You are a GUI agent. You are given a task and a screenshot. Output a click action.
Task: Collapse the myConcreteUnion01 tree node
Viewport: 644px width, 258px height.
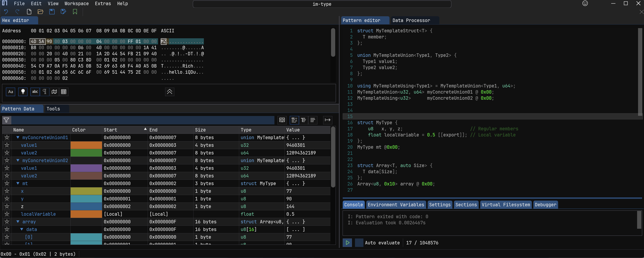[18, 137]
